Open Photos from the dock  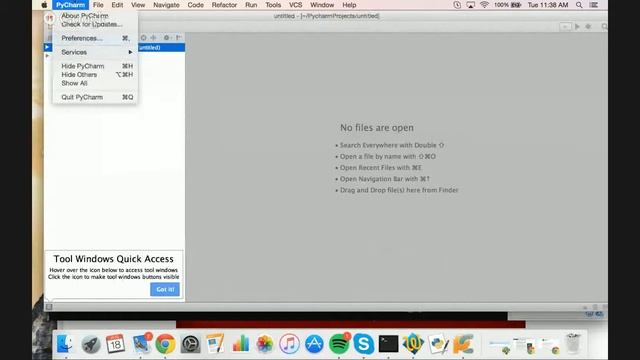click(x=264, y=344)
